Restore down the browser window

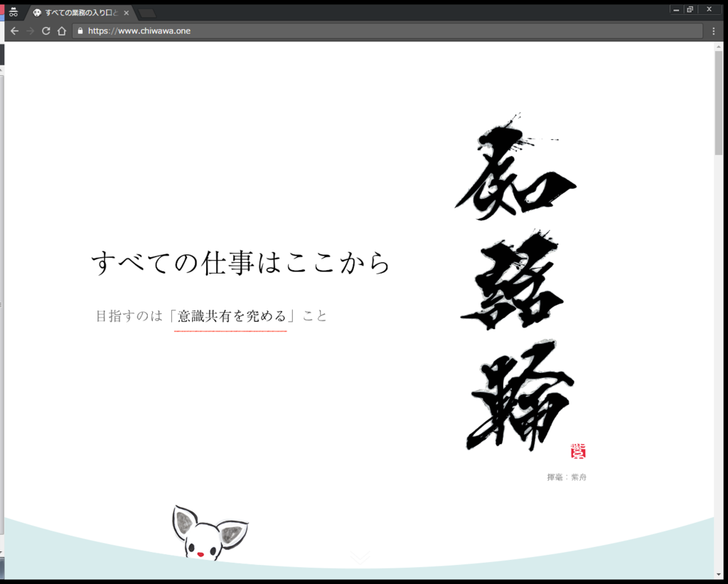click(x=690, y=9)
